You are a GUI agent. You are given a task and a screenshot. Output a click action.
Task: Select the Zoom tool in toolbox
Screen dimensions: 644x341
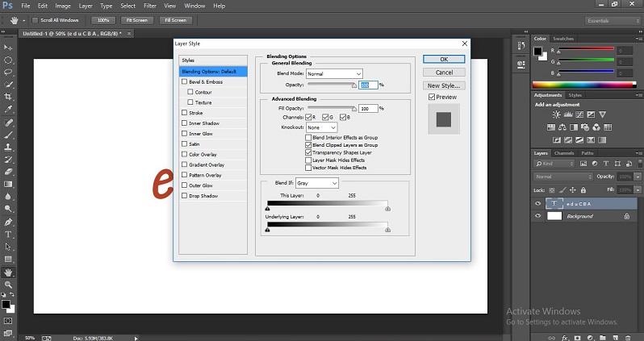point(8,285)
